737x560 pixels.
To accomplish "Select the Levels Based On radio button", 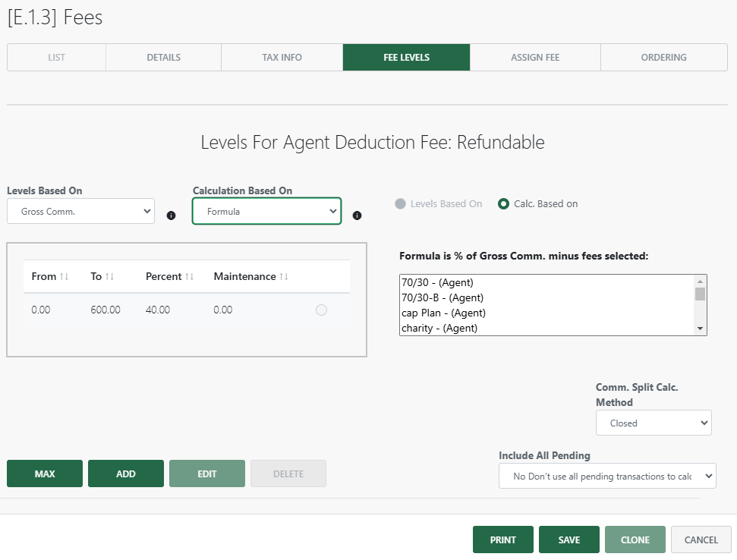I will (402, 203).
